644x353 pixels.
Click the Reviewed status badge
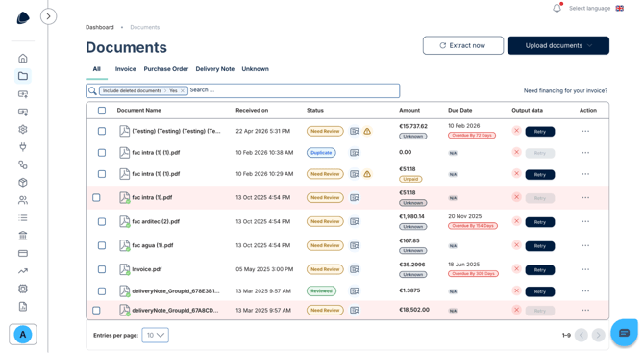coord(321,290)
